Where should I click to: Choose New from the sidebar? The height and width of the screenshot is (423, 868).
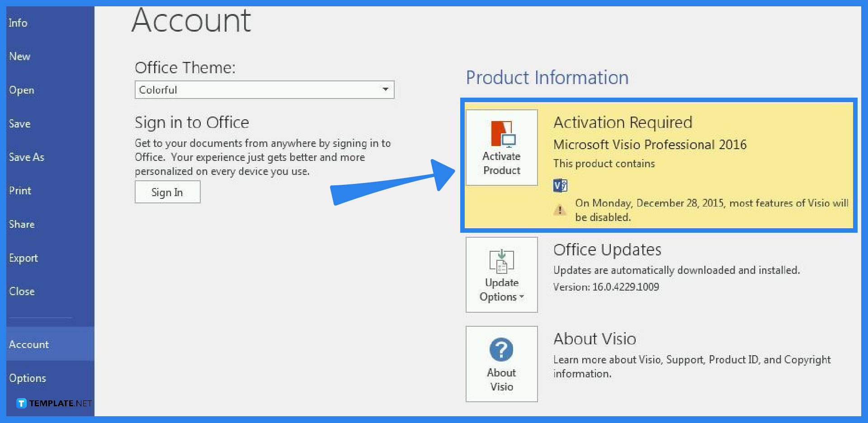[x=19, y=56]
